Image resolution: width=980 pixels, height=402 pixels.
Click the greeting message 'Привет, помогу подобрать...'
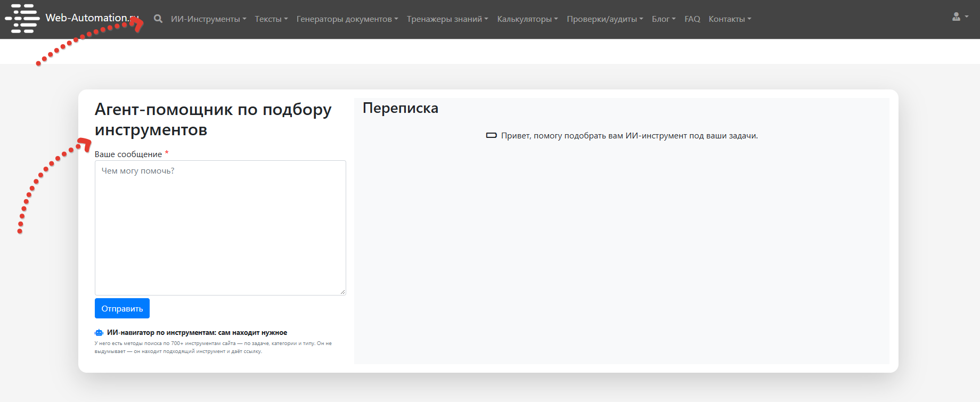[630, 136]
